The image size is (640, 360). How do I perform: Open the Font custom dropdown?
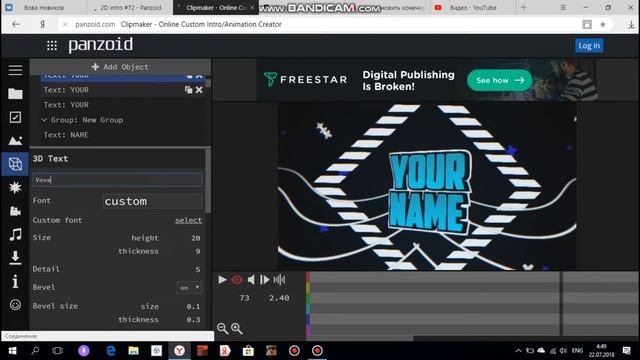tap(152, 201)
